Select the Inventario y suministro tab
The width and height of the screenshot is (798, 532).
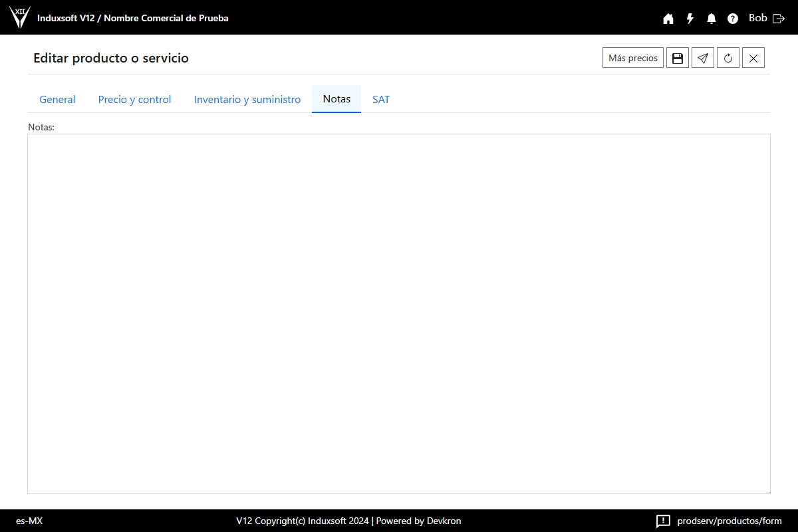click(247, 99)
